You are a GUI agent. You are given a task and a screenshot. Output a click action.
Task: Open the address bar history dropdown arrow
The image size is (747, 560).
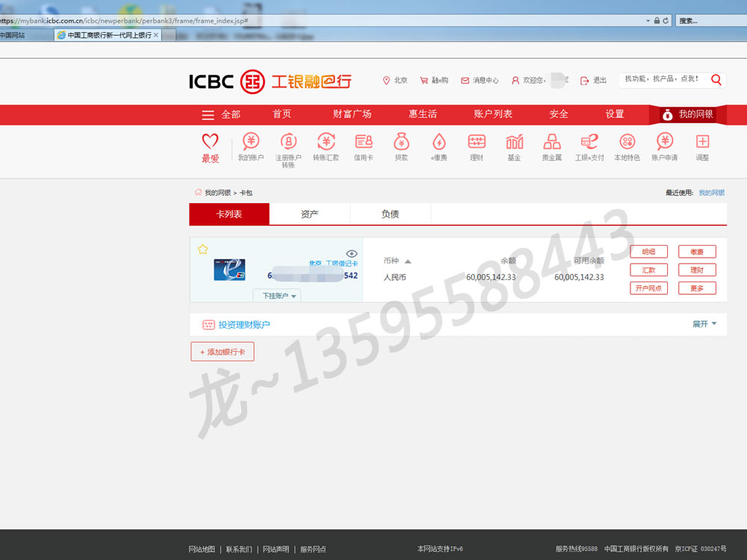pyautogui.click(x=648, y=20)
